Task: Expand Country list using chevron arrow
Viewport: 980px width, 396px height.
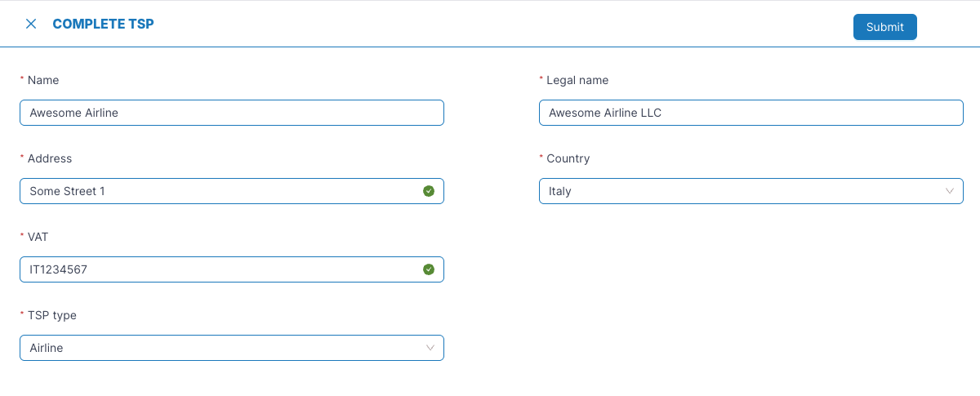Action: pyautogui.click(x=949, y=191)
